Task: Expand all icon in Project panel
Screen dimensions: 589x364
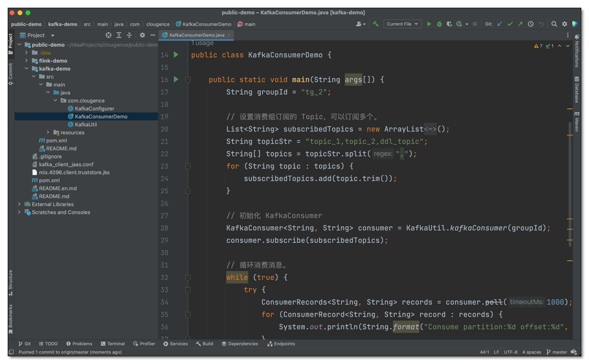Action: tap(119, 35)
